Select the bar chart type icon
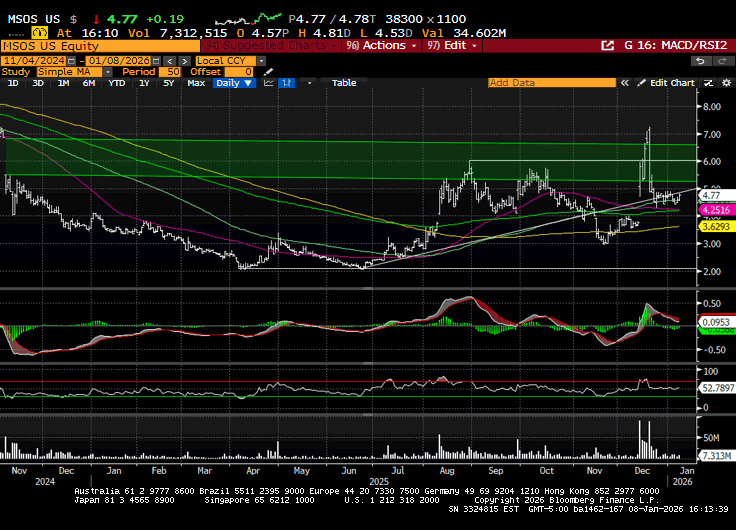 pyautogui.click(x=286, y=83)
